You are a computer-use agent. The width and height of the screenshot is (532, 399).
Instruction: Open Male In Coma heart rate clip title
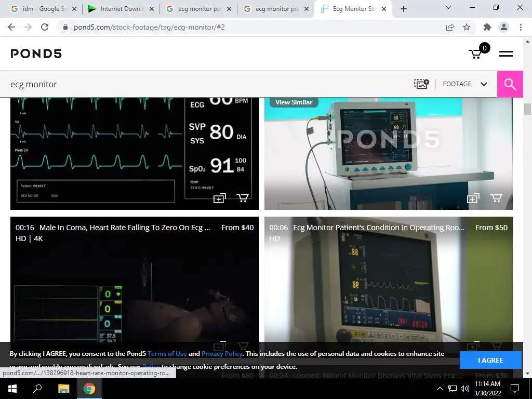(125, 228)
